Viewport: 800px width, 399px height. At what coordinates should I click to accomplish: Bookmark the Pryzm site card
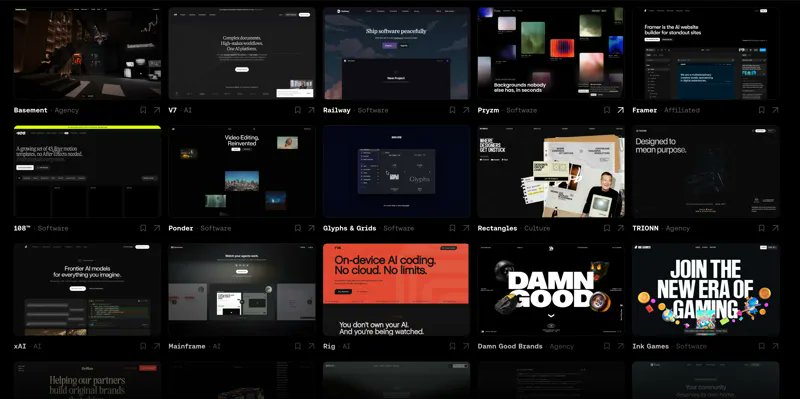[607, 110]
